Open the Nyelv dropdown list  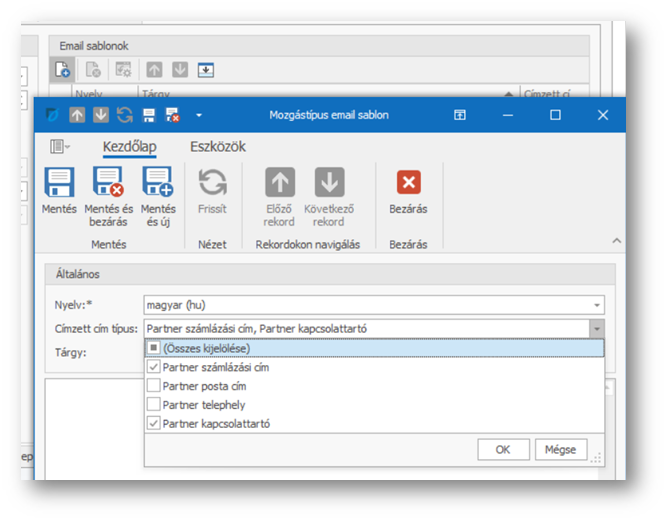(x=597, y=305)
